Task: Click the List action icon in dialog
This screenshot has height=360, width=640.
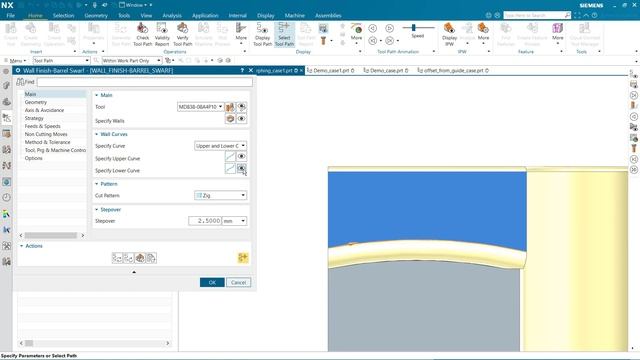Action: (151, 258)
